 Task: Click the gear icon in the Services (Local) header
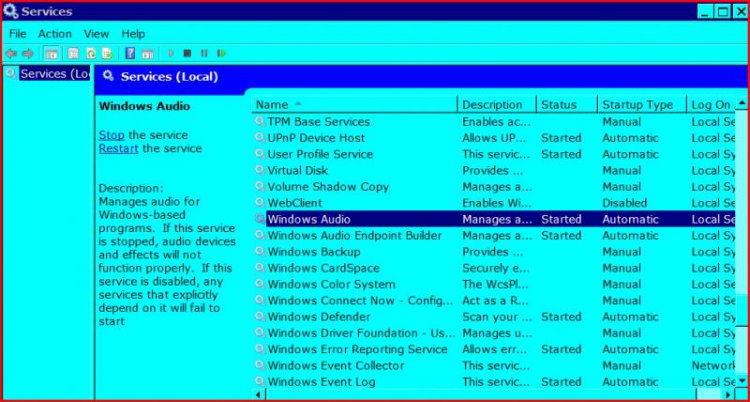coord(109,76)
